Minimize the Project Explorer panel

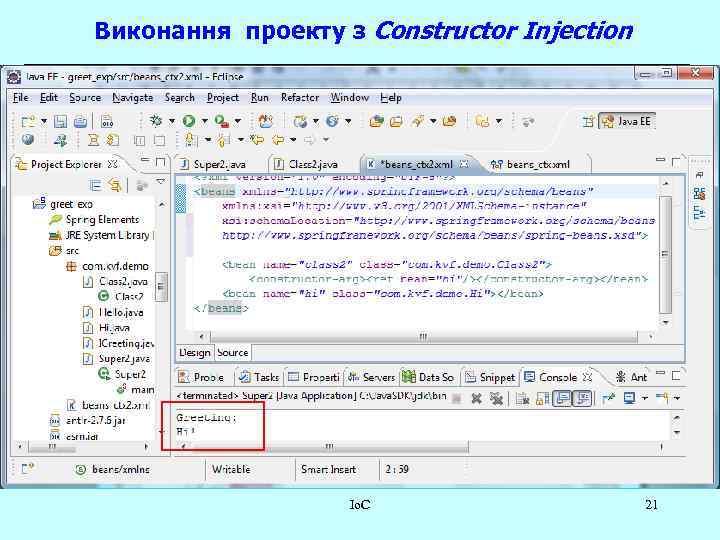145,161
